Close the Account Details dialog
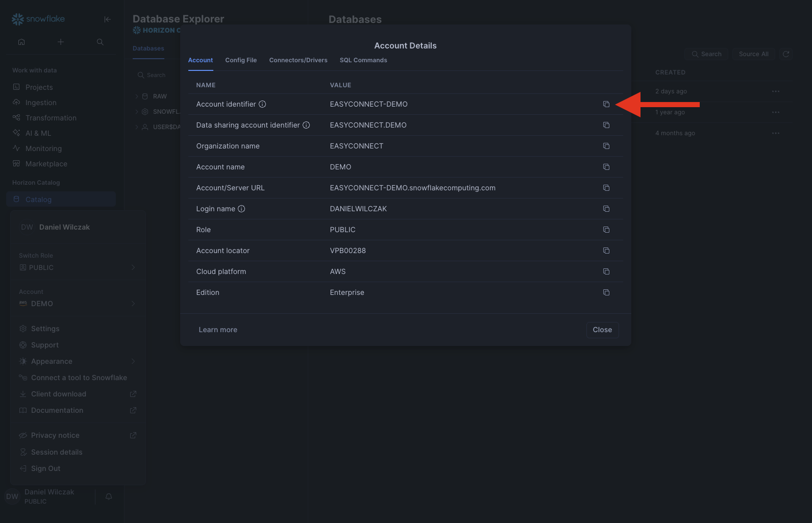Screen dimensions: 812x523 coord(602,330)
